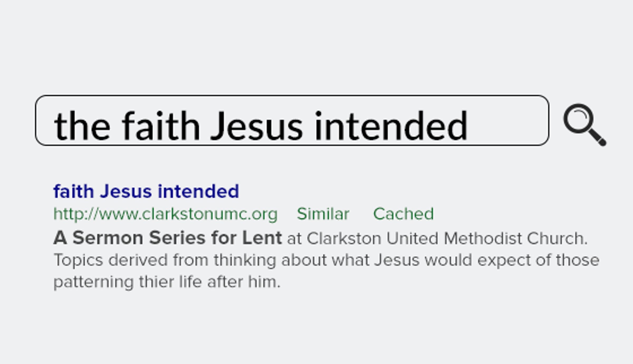
Task: Click the word "Sermon" in the snippet
Action: (x=108, y=238)
